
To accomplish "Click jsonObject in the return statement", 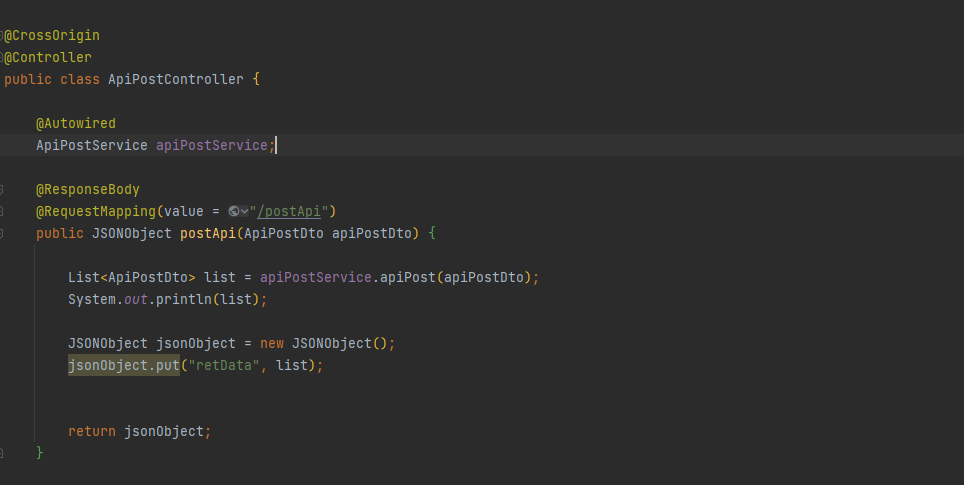I will pos(164,432).
